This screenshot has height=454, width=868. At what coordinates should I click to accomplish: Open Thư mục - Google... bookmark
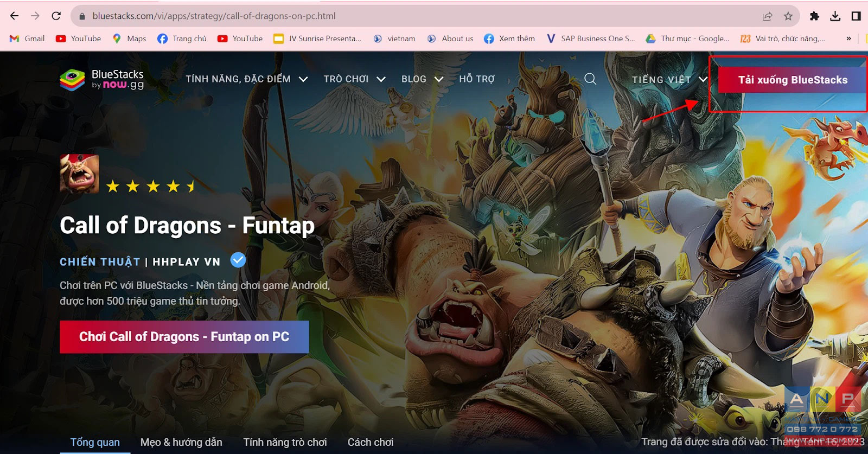click(x=687, y=39)
